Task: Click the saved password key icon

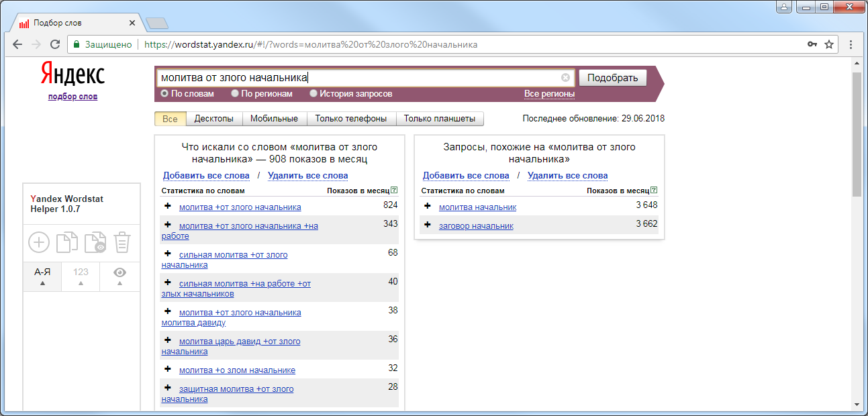Action: click(x=812, y=44)
